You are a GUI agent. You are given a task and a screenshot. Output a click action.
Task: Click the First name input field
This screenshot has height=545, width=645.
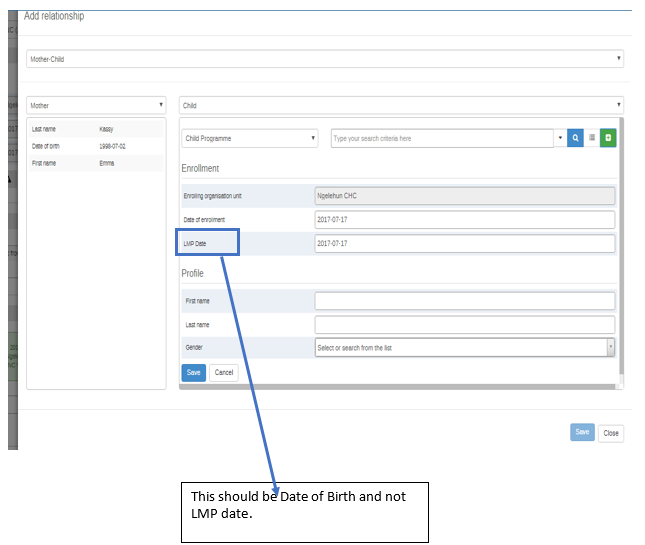coord(464,300)
